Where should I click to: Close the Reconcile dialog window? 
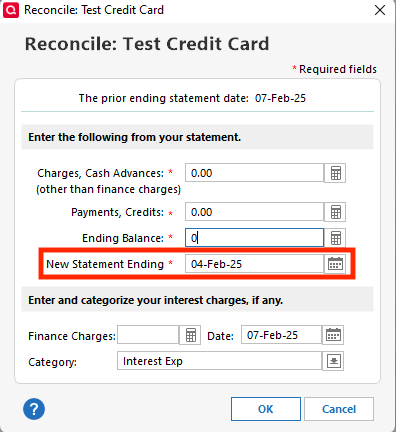click(x=380, y=10)
